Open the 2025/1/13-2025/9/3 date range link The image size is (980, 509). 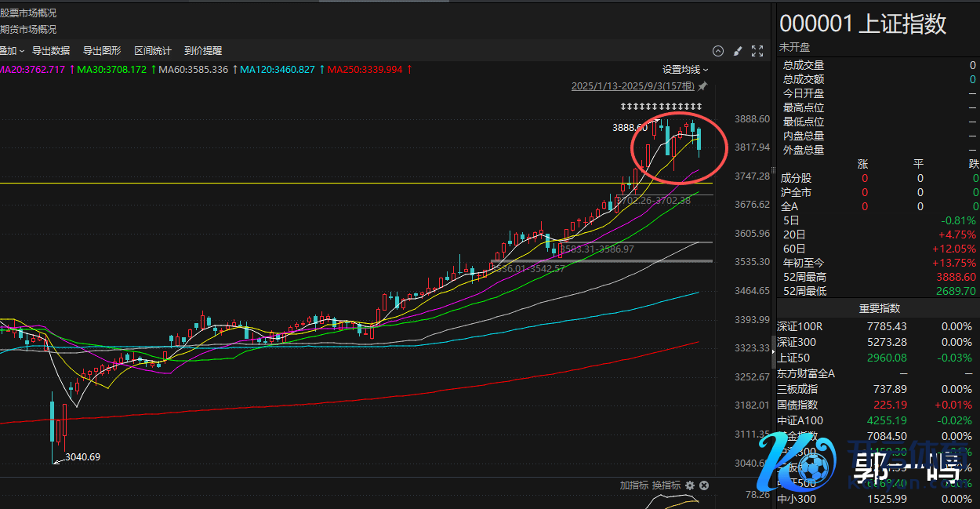[x=633, y=86]
